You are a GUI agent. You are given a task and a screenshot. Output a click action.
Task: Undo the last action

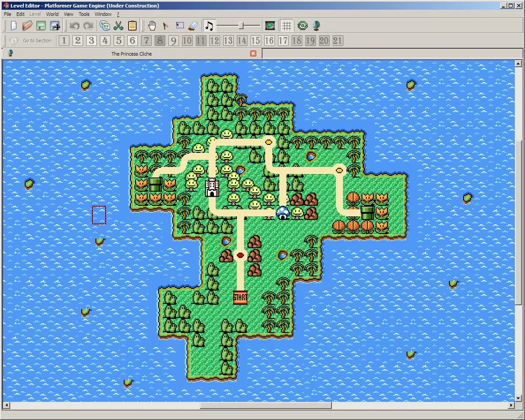(74, 26)
